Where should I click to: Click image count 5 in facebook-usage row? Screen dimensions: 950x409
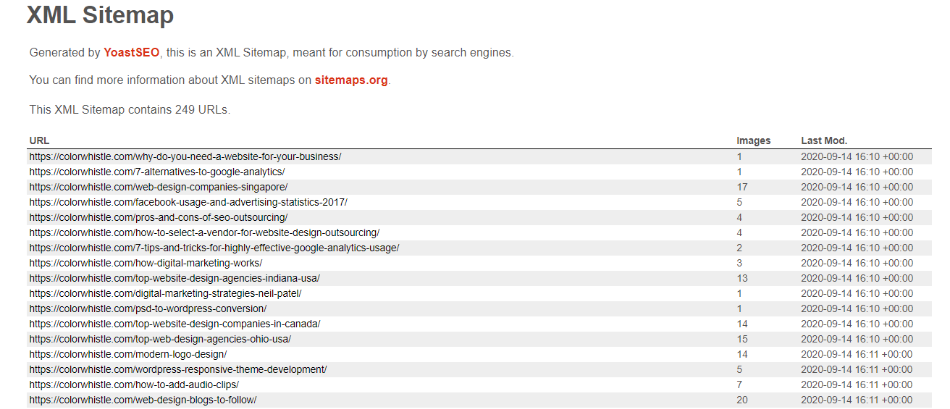point(739,202)
